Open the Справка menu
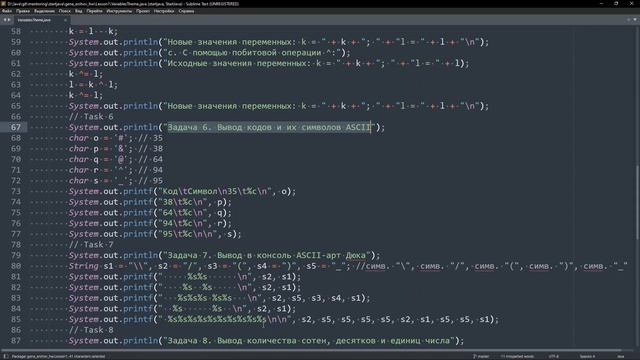The image size is (640, 360). (x=186, y=11)
